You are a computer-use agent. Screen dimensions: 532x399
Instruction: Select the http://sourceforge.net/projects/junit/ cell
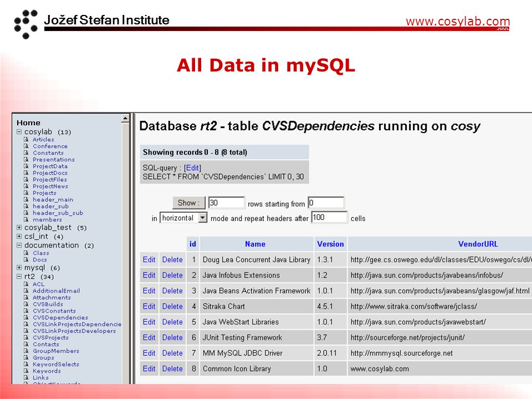click(x=439, y=337)
